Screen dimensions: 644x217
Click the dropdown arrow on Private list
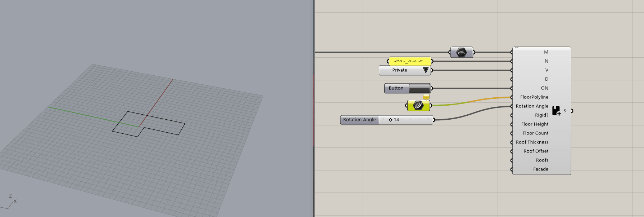(x=426, y=70)
